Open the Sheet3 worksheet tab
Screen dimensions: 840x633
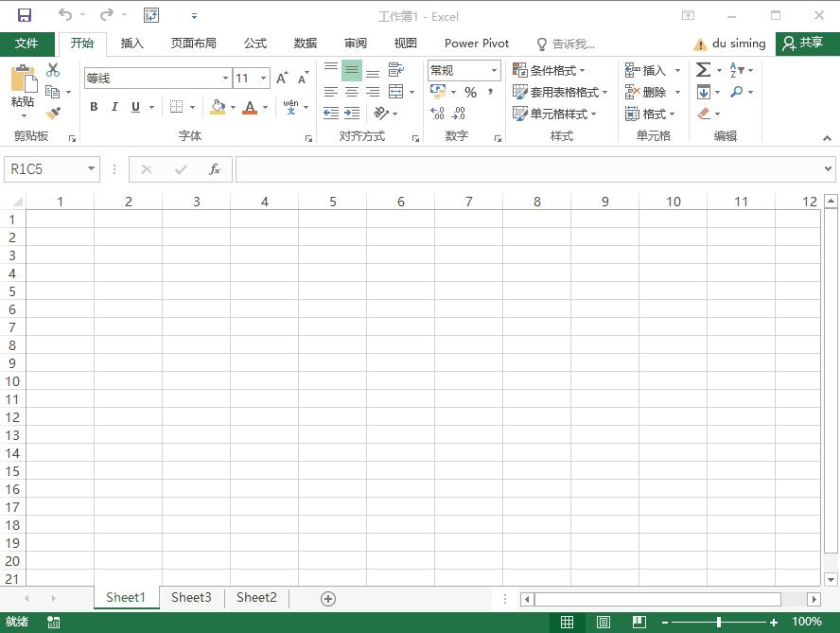191,598
